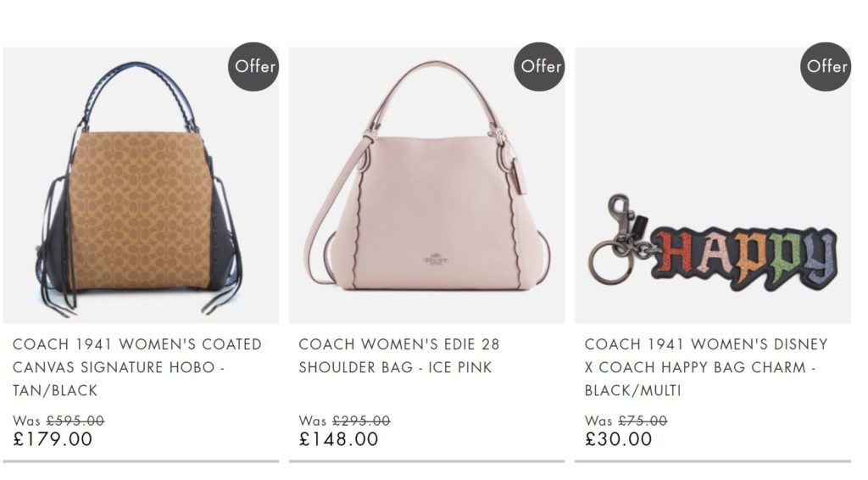Click the Coach logo on pink bag

pyautogui.click(x=437, y=260)
